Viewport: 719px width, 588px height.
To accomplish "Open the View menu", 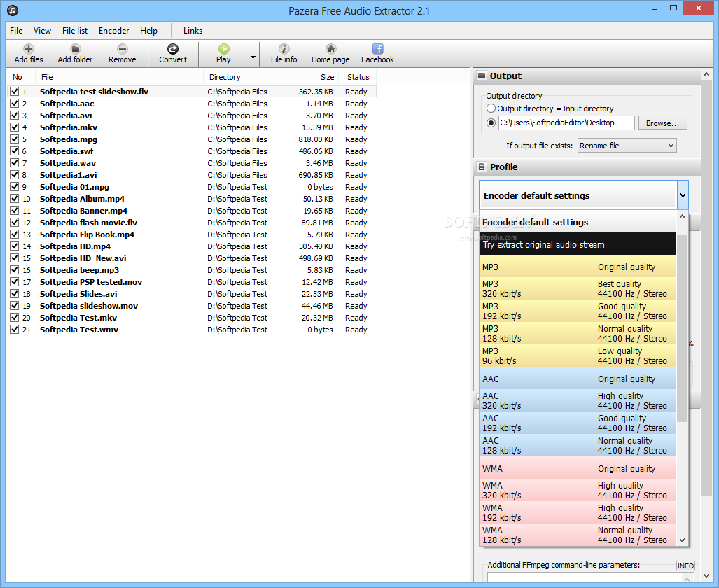I will (x=42, y=31).
